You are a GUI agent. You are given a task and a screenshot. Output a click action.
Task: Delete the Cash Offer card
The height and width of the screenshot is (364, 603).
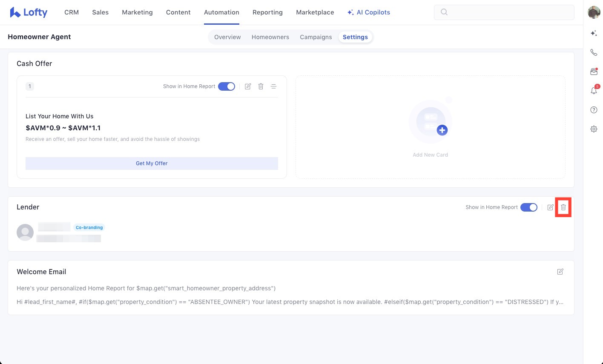pyautogui.click(x=261, y=86)
